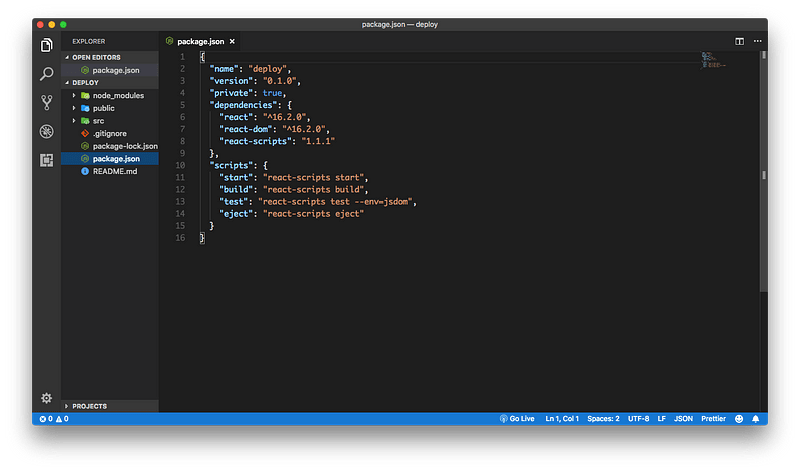The width and height of the screenshot is (800, 471).
Task: Change the LF end-of-line sequence
Action: click(661, 418)
